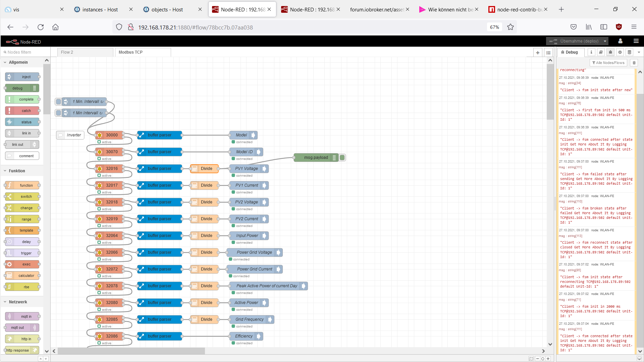The width and height of the screenshot is (644, 362).
Task: Select the buffer parser node after 32064
Action: [x=160, y=236]
